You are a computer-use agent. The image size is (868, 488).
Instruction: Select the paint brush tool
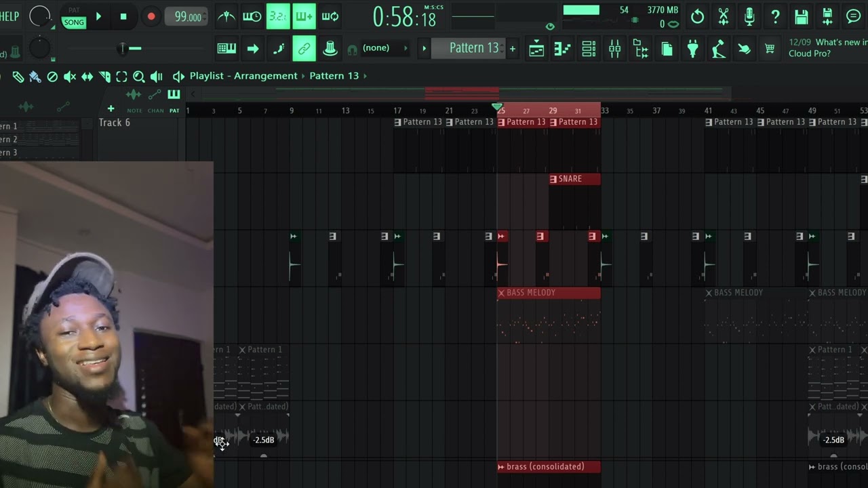(35, 77)
